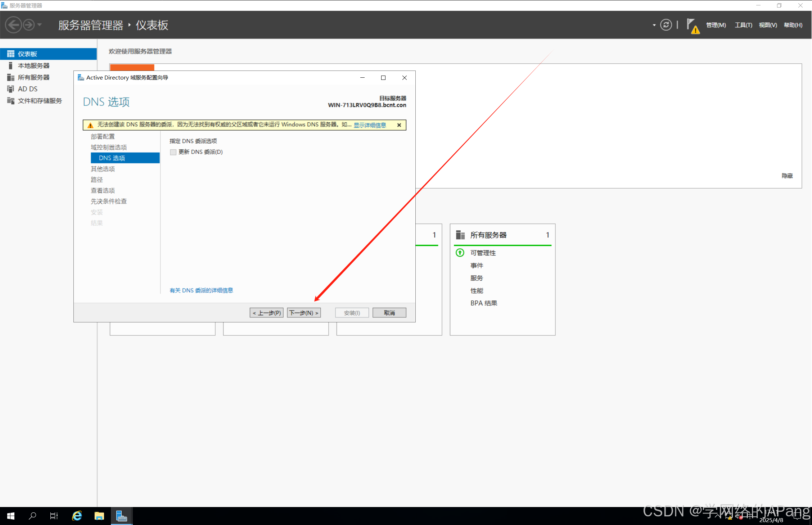Open 文件和存储服务 sidebar item
The width and height of the screenshot is (812, 525).
point(40,101)
